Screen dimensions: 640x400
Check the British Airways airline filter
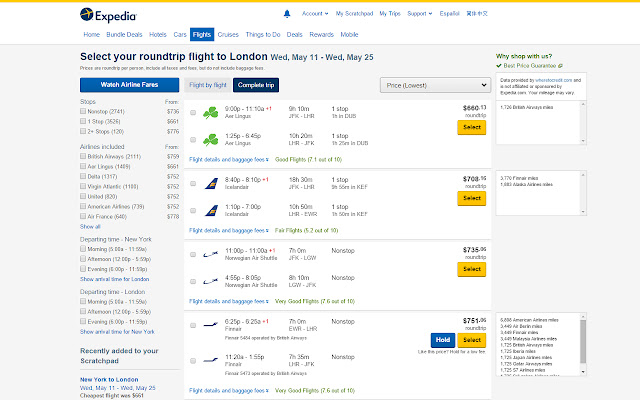click(x=83, y=157)
